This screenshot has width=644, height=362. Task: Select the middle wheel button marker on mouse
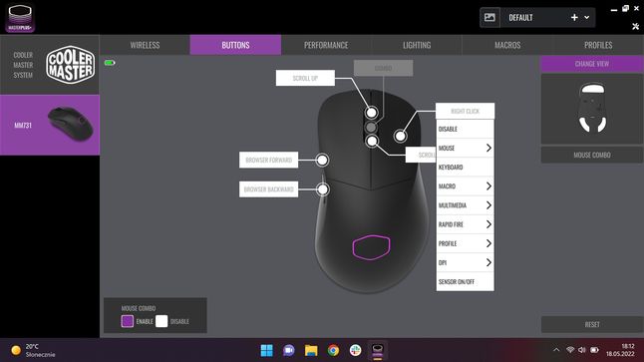pyautogui.click(x=371, y=128)
